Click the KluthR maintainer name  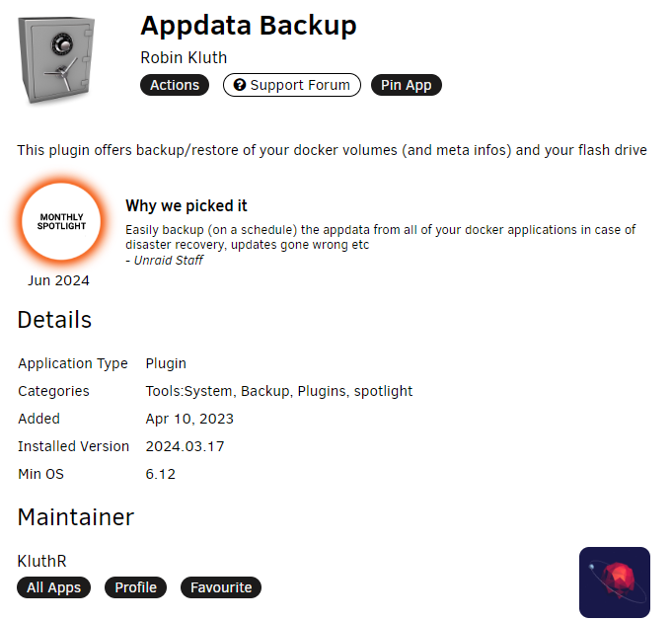[42, 561]
